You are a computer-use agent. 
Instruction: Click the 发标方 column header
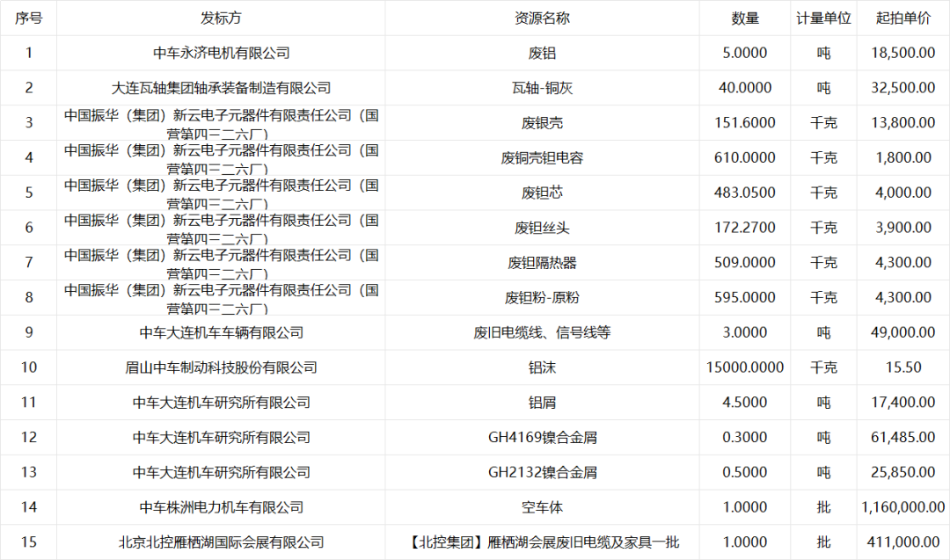221,18
